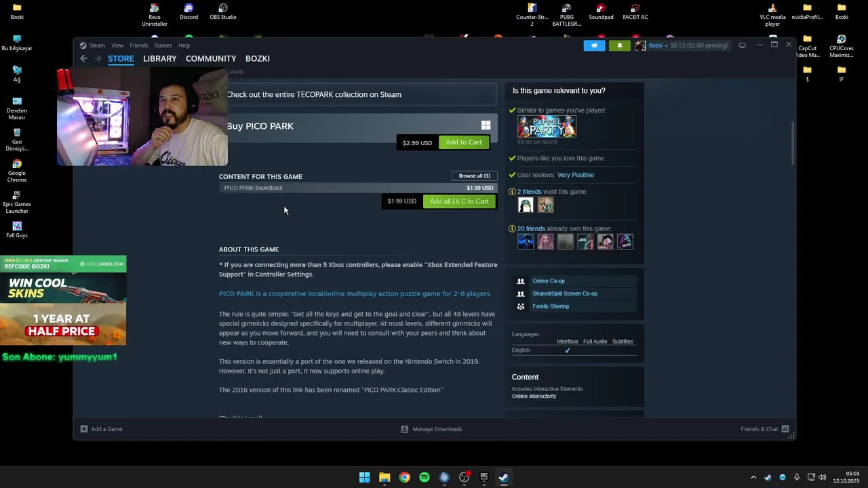Image resolution: width=868 pixels, height=488 pixels.
Task: Click the '20 friends' already own link
Action: coord(531,229)
